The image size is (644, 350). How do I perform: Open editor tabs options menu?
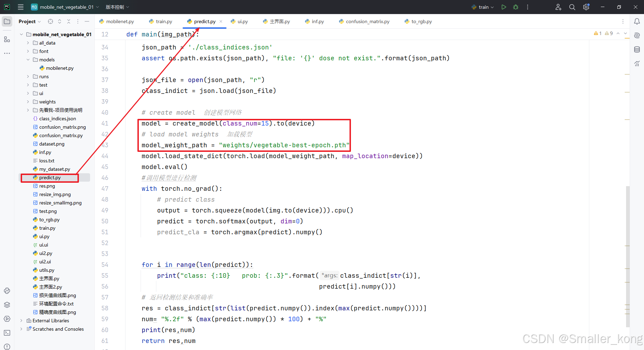(x=623, y=21)
